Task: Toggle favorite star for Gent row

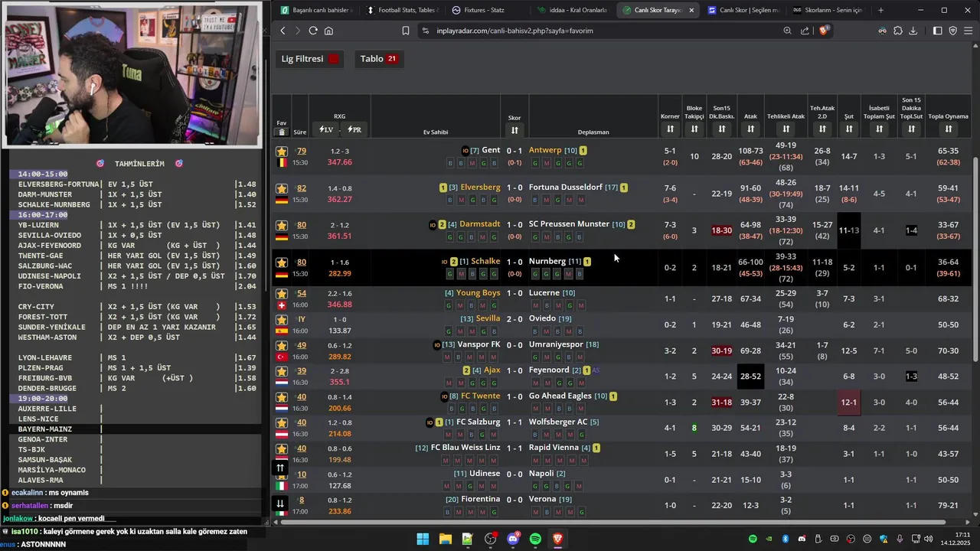Action: (x=282, y=152)
